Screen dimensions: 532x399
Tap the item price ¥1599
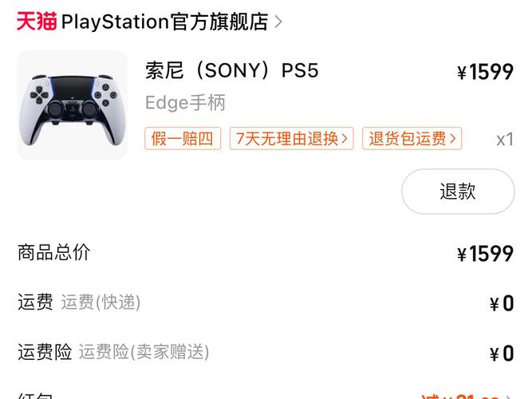[x=485, y=73]
